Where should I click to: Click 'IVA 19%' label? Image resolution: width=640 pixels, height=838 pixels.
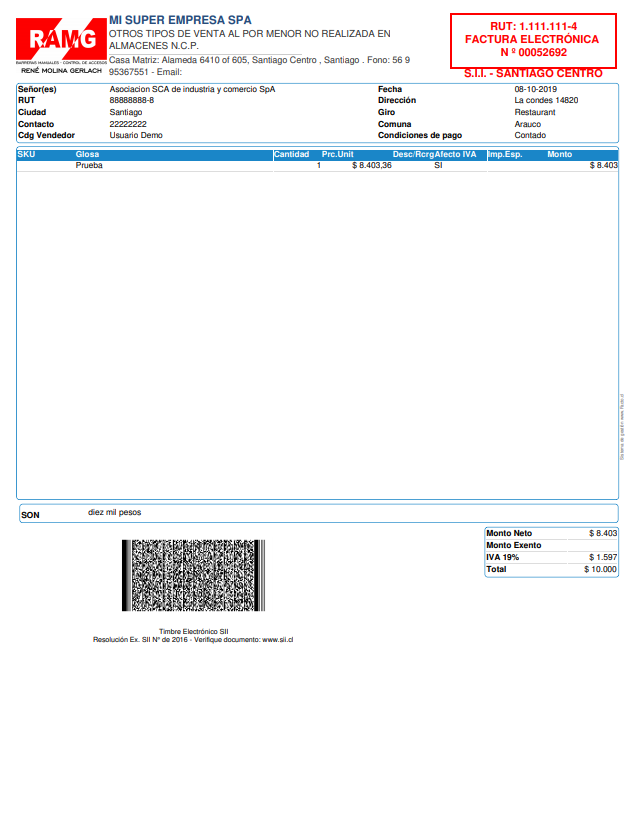coord(502,557)
